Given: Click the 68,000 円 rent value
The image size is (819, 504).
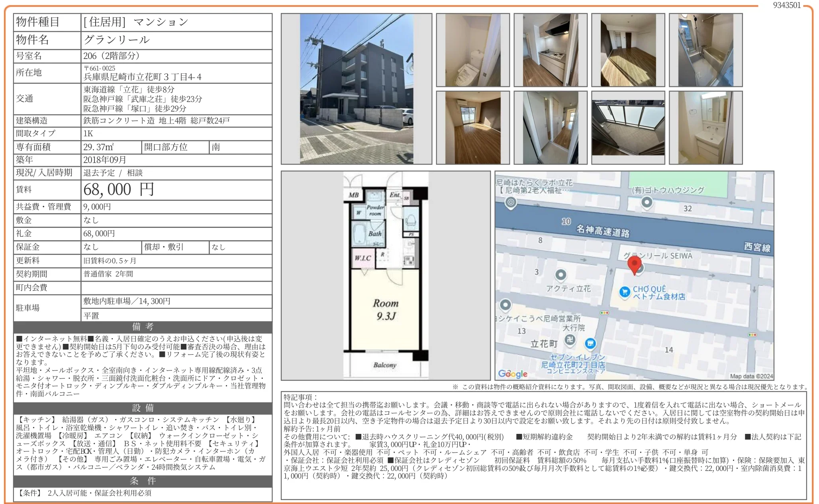Looking at the screenshot, I should click(x=118, y=190).
